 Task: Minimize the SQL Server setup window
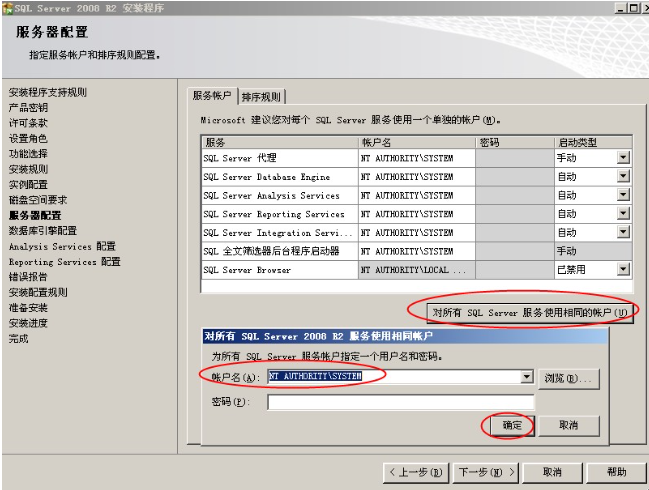(x=620, y=8)
